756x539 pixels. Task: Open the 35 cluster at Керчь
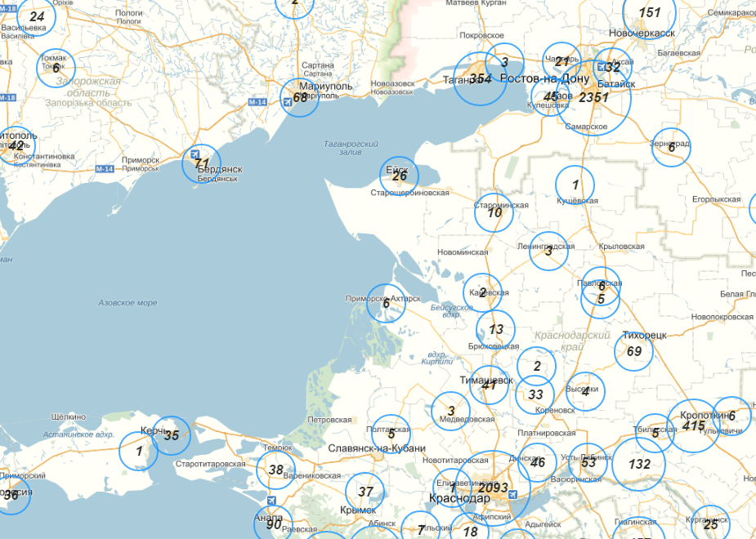(x=171, y=435)
